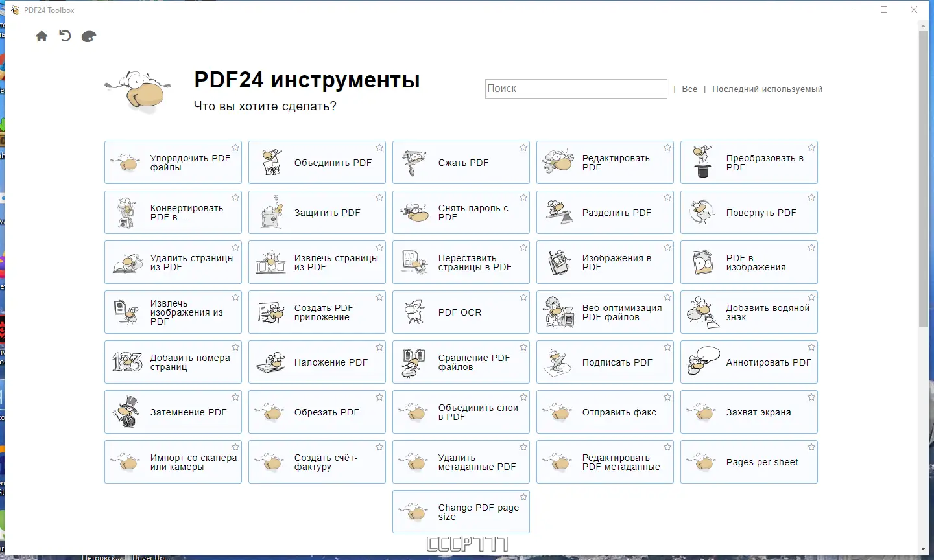934x560 pixels.
Task: Open the Добавить водяной знак tool
Action: 748,312
